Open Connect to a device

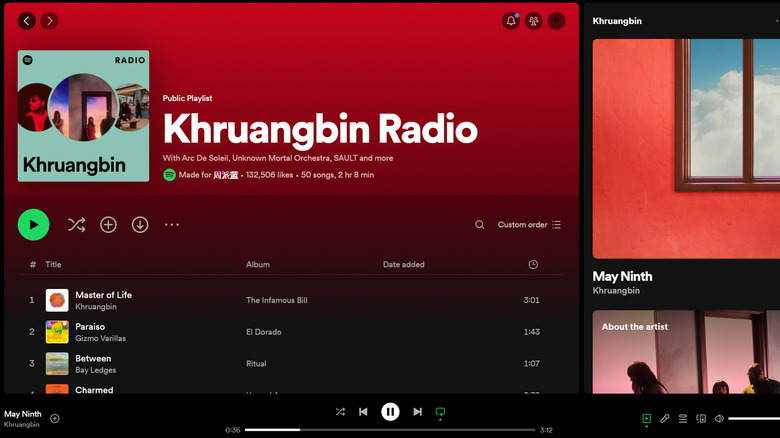pos(701,418)
